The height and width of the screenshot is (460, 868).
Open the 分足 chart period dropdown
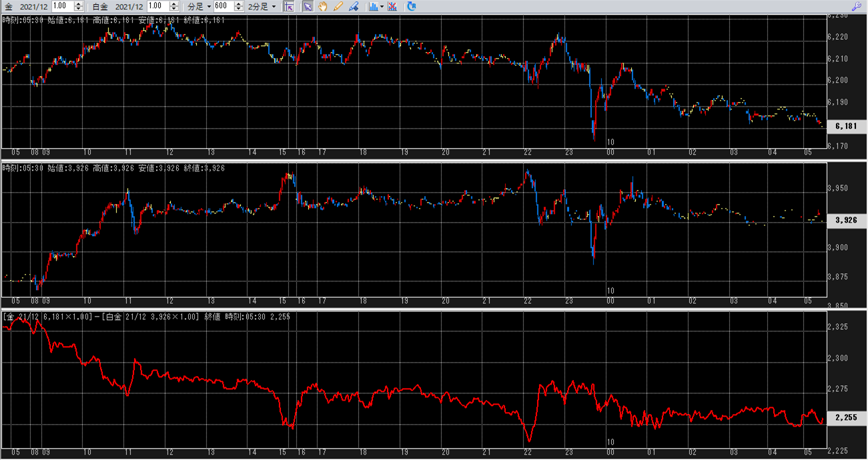pos(199,7)
